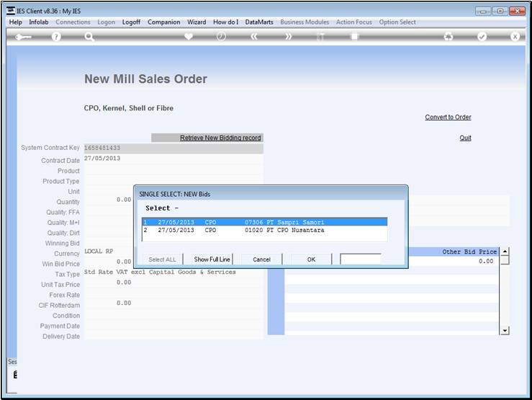
Task: Click the round X toolbar icon
Action: coord(515,37)
